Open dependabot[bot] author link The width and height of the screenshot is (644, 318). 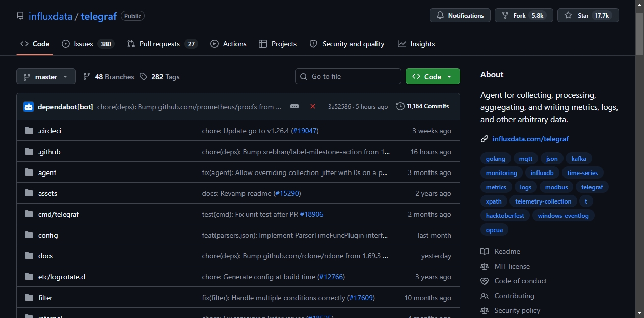coord(65,107)
